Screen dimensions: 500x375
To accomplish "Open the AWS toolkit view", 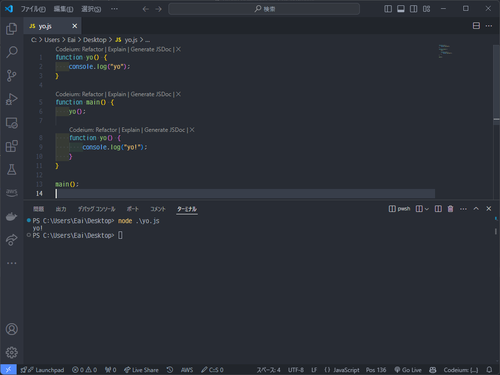I will pos(12,192).
